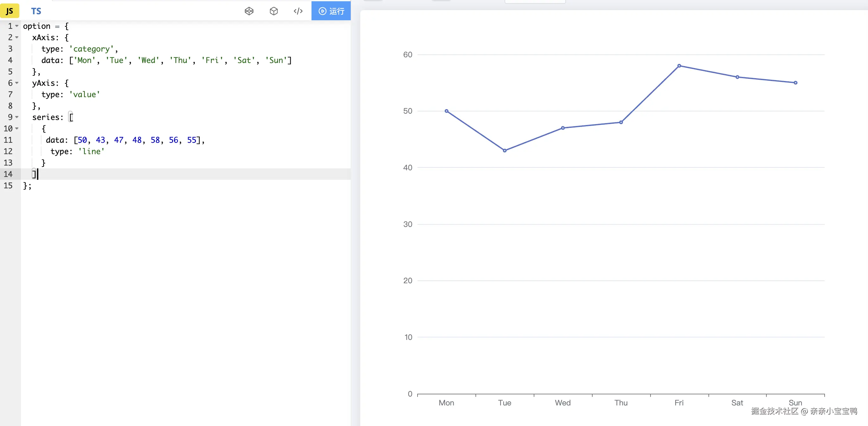Click line number 14 in gutter

(x=8, y=174)
